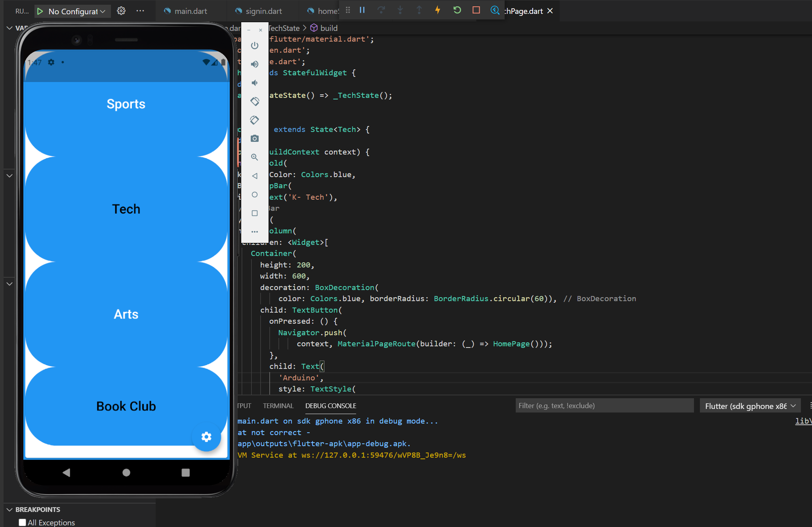This screenshot has height=527, width=812.
Task: Click the green restart debug icon
Action: (x=457, y=10)
